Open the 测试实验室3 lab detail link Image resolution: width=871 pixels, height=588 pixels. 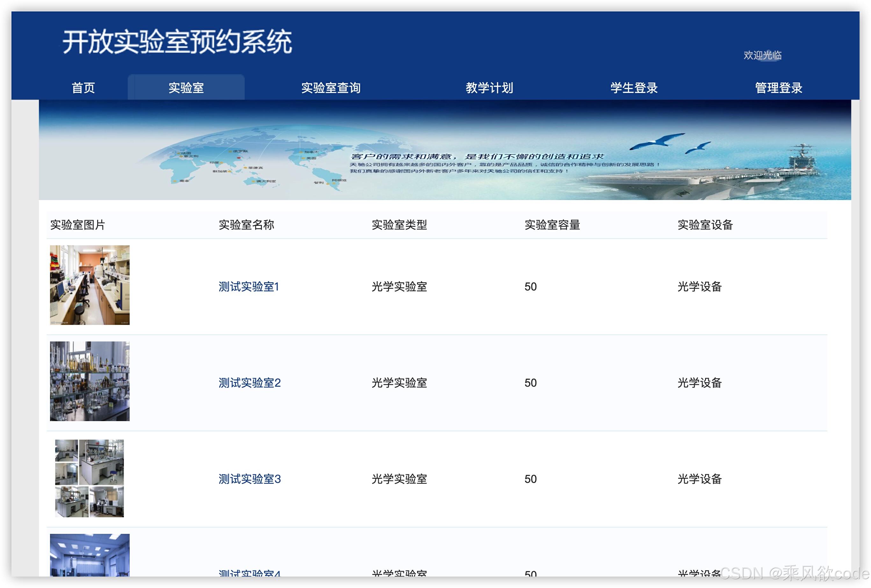(x=248, y=478)
